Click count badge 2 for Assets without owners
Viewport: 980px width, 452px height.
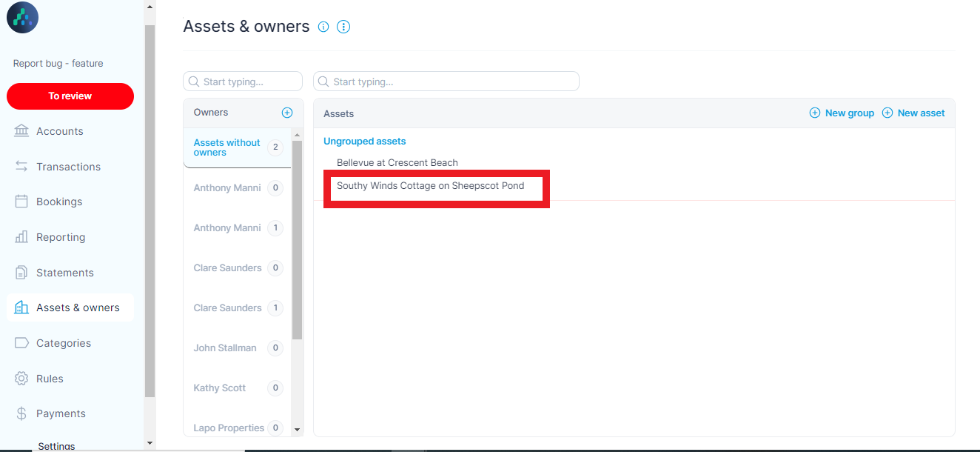click(275, 147)
